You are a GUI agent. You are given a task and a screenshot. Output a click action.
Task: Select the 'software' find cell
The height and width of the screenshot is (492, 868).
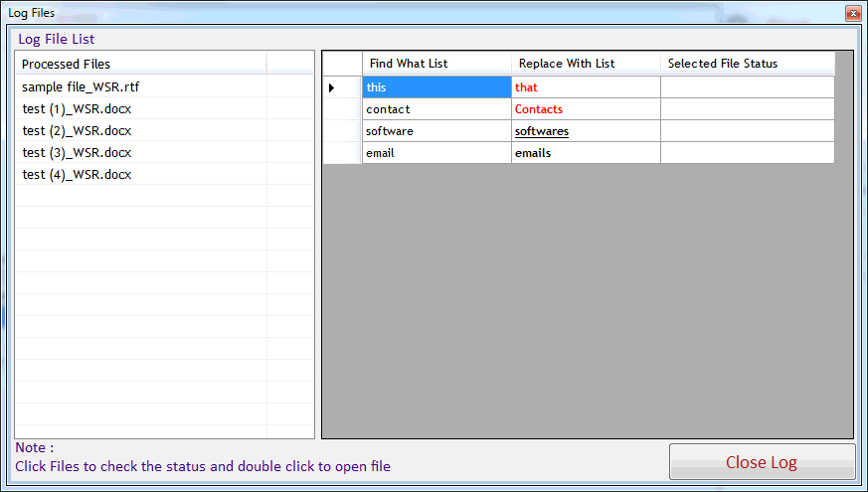436,131
